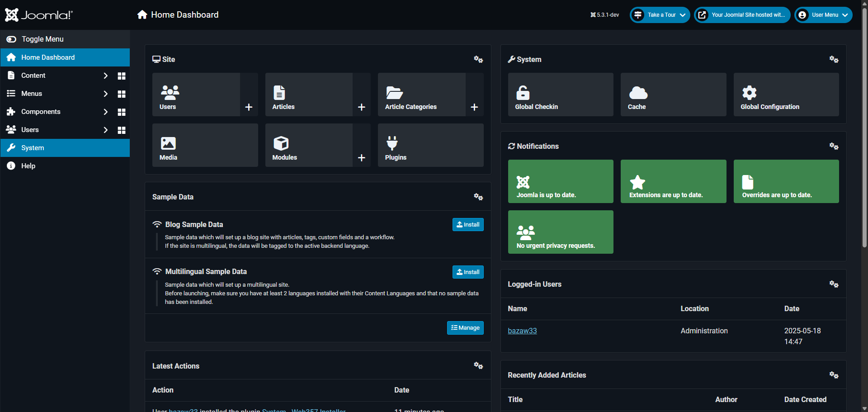Open the Media image icon
The image size is (868, 412).
point(168,143)
